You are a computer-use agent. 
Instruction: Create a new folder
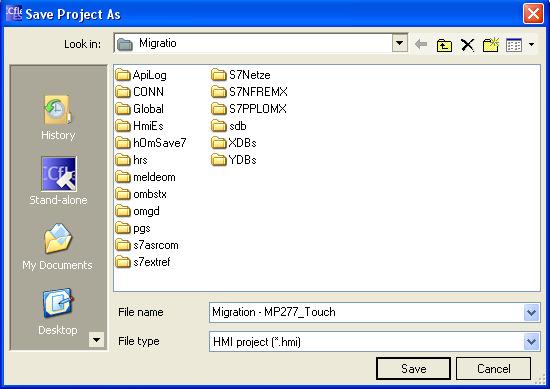491,45
